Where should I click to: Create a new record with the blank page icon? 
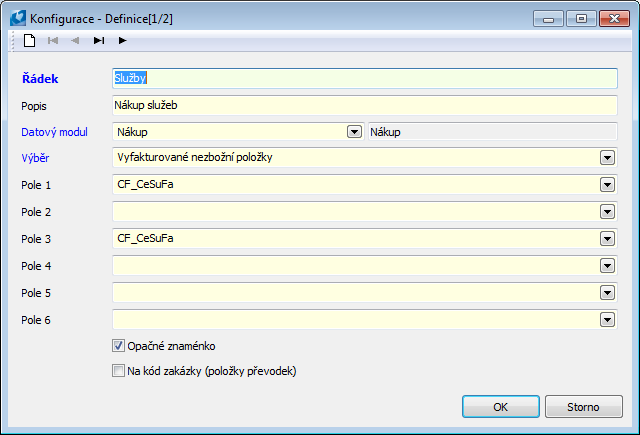pyautogui.click(x=30, y=40)
